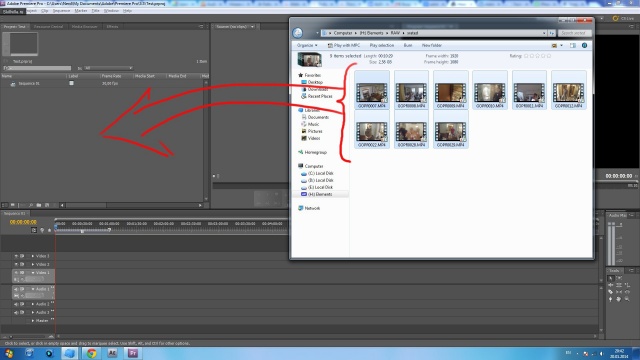
Task: Open the Windows Start menu
Action: click(x=9, y=353)
